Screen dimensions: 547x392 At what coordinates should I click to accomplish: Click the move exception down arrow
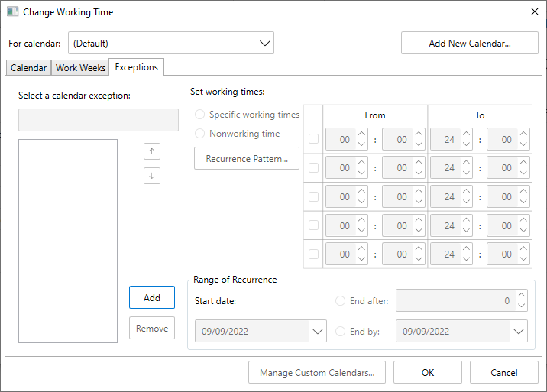[152, 175]
